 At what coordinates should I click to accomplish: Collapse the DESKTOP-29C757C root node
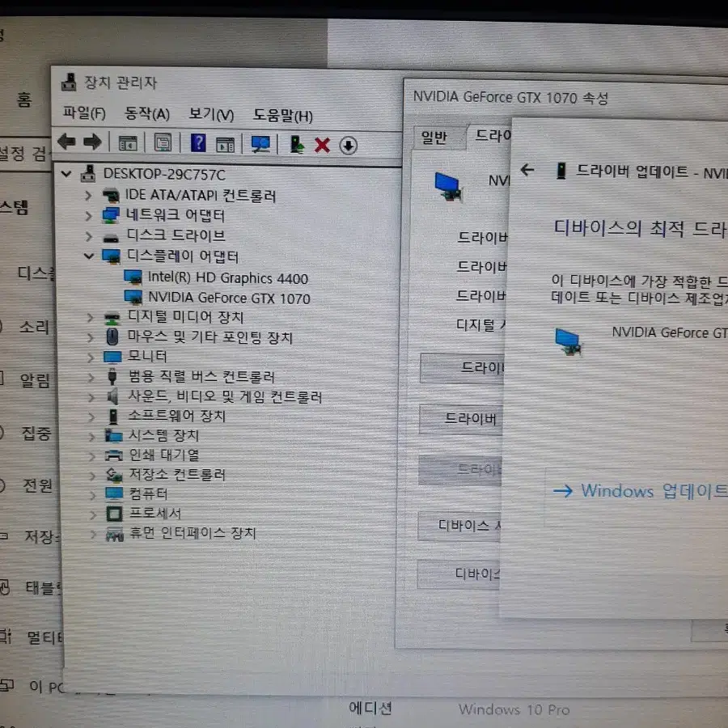click(x=66, y=174)
